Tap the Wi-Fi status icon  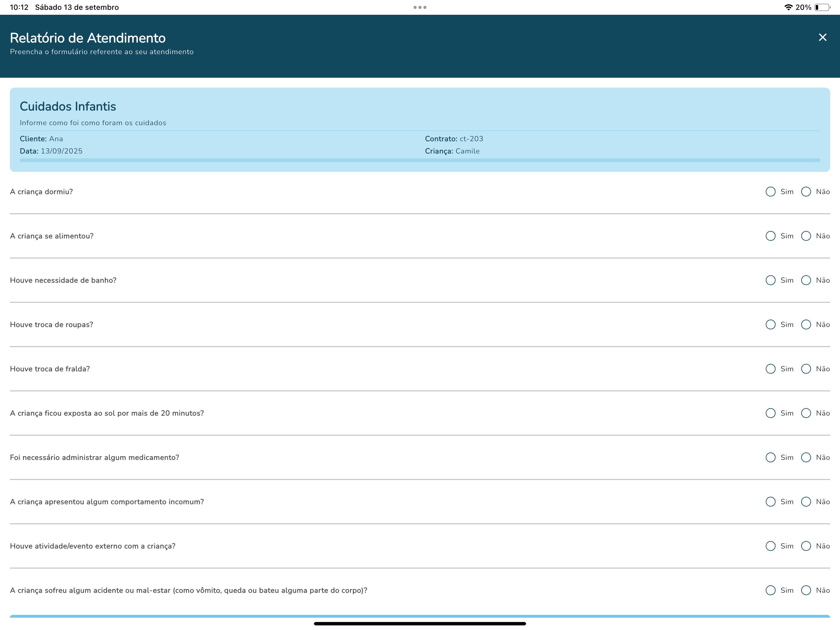[788, 7]
